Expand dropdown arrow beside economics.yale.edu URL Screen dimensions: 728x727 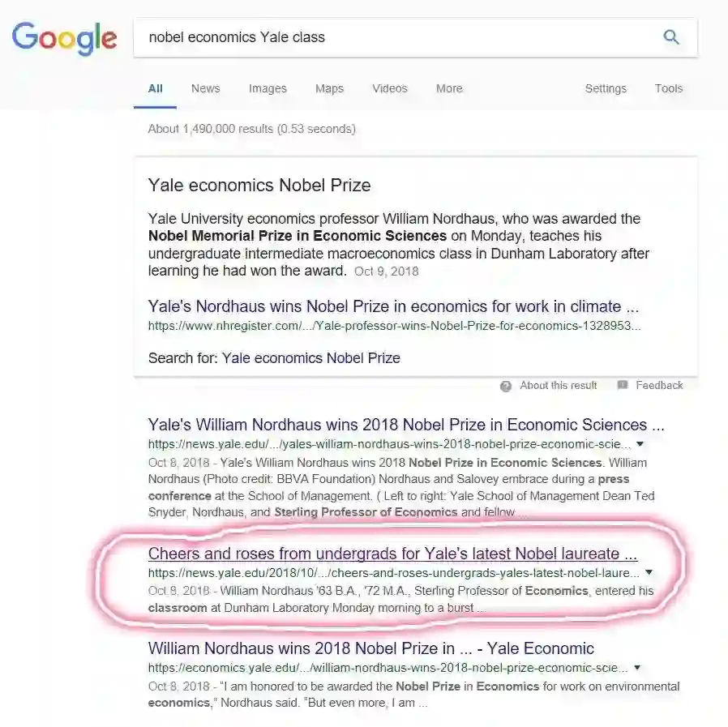click(638, 668)
